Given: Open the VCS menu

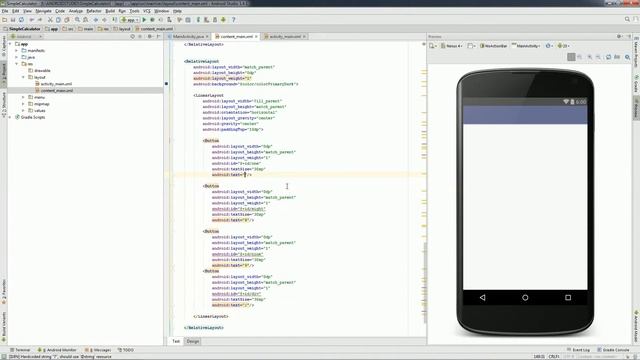Looking at the screenshot, I should coord(147,11).
